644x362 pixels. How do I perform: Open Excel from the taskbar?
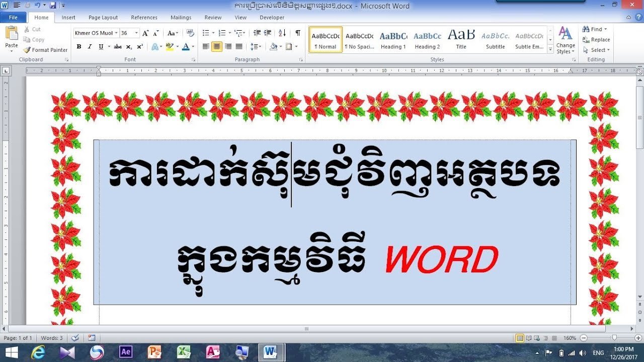tap(184, 351)
